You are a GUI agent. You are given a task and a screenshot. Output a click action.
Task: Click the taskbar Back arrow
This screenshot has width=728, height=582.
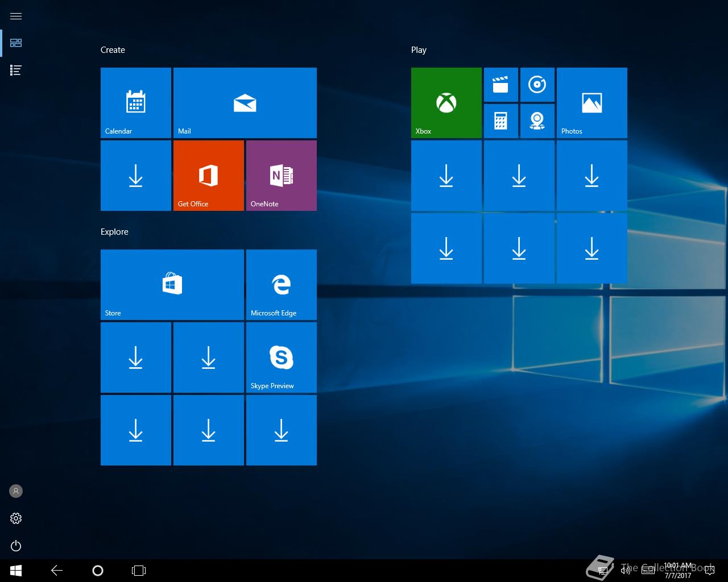pyautogui.click(x=57, y=571)
